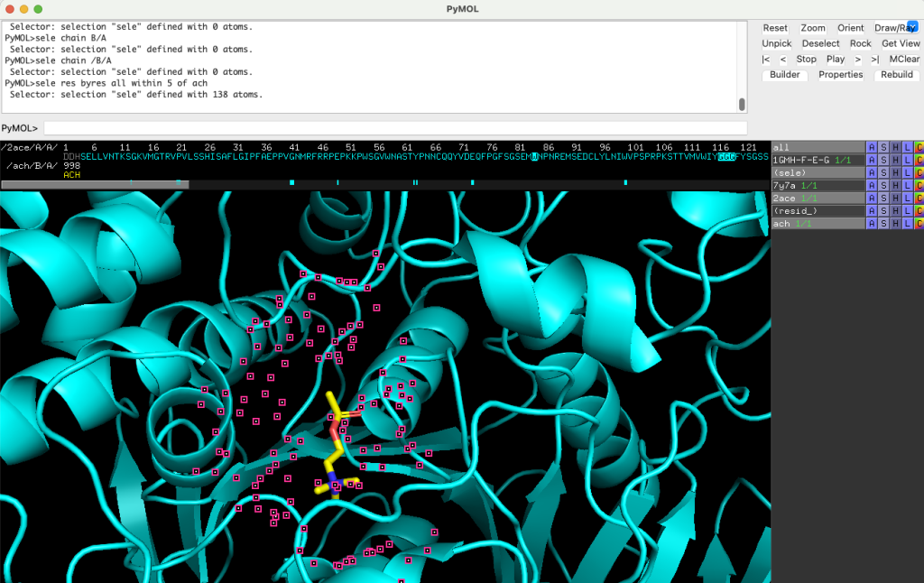Screen dimensions: 924x583
Task: Click the Deselect button
Action: (x=820, y=43)
